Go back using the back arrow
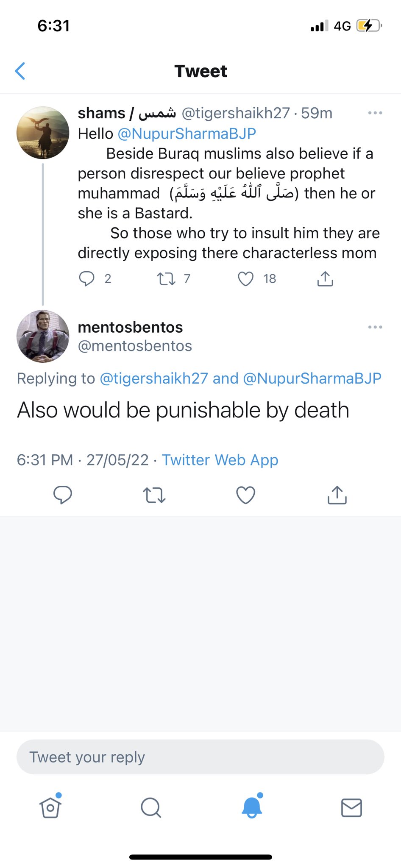This screenshot has height=868, width=401. pos(20,71)
